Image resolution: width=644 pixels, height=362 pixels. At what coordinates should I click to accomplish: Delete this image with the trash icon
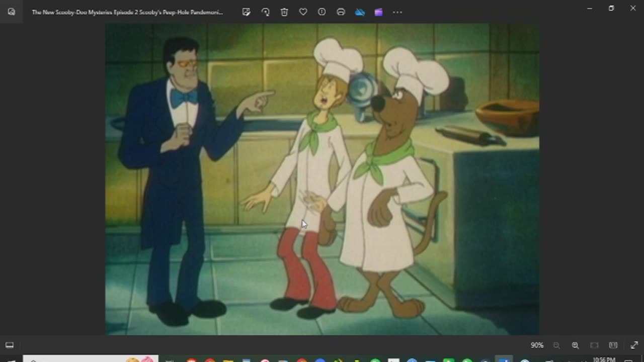(284, 12)
